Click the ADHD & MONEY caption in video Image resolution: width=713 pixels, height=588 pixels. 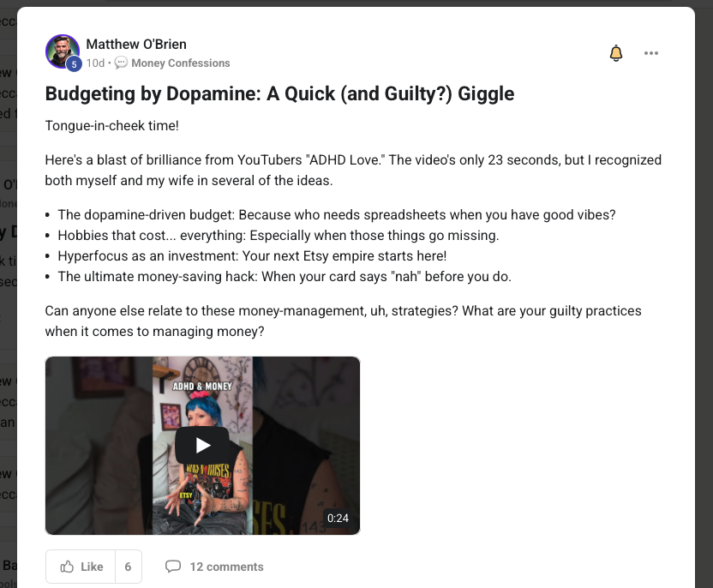[x=202, y=386]
